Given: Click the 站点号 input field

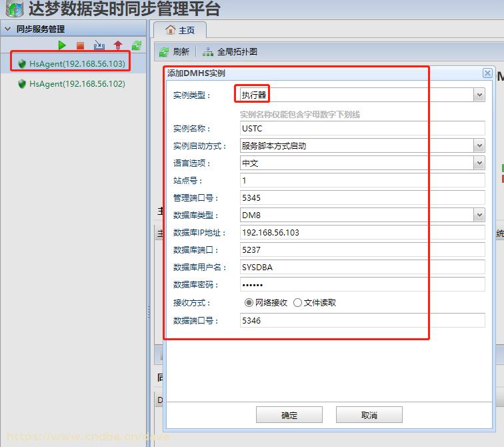Looking at the screenshot, I should (362, 181).
